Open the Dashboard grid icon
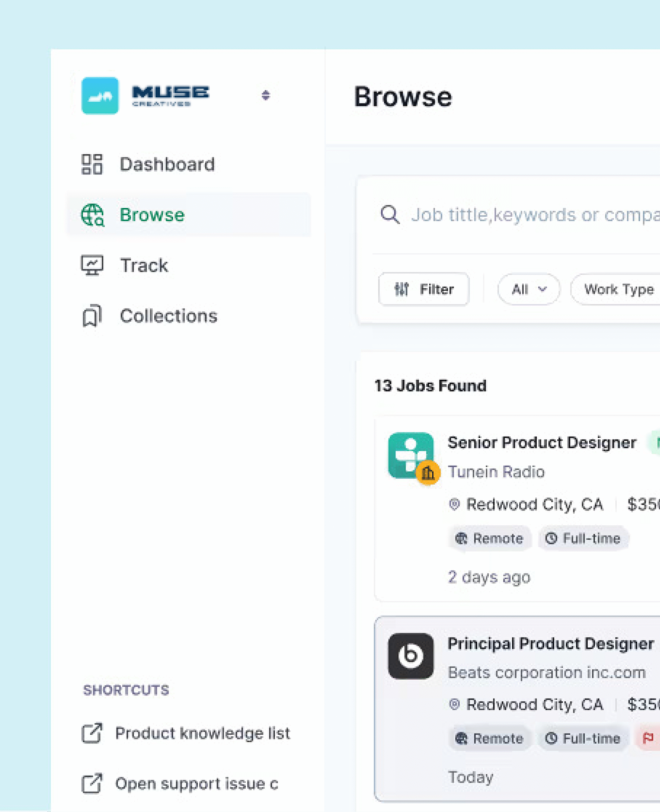This screenshot has width=660, height=812. pyautogui.click(x=92, y=164)
